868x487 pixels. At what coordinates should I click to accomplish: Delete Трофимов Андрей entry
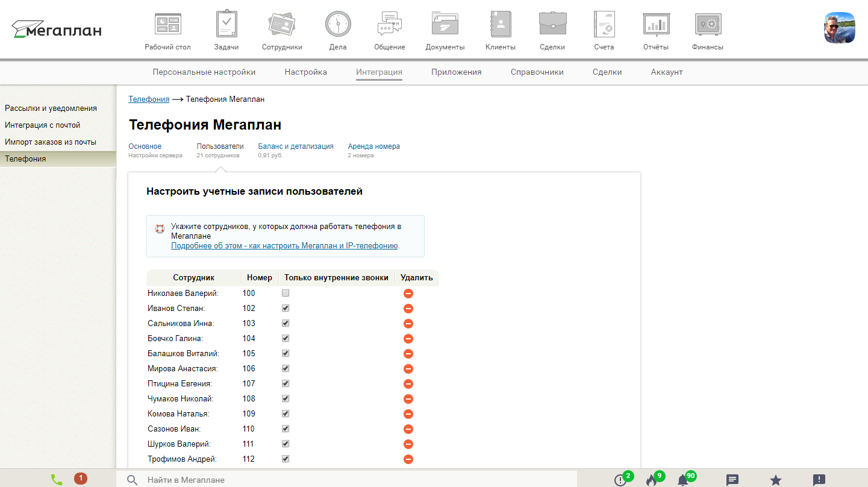408,459
